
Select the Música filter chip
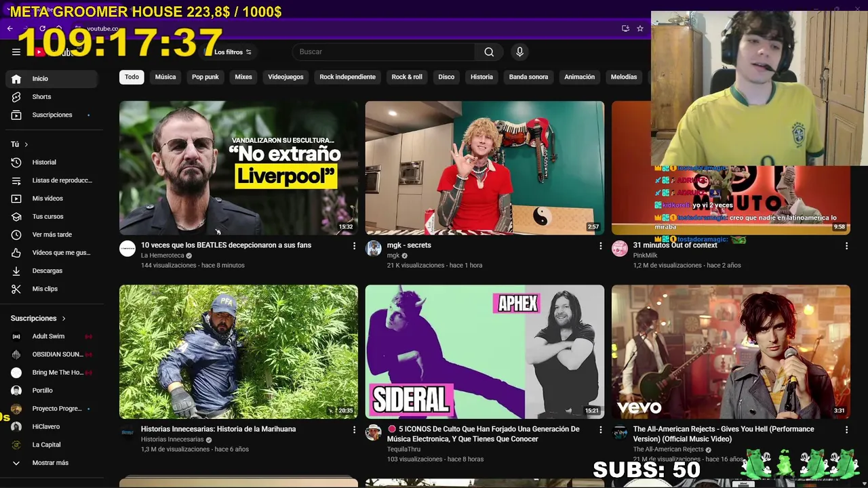165,77
